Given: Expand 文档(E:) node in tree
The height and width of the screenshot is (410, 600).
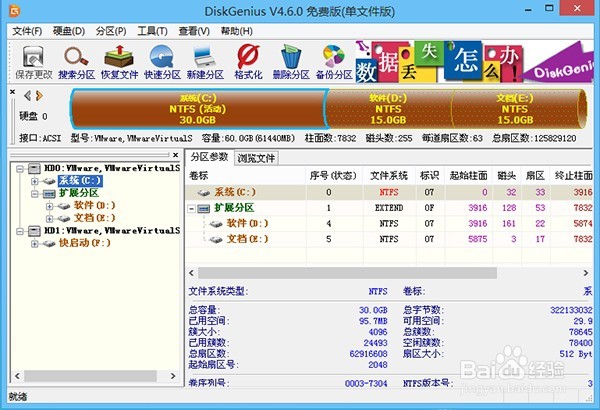Looking at the screenshot, I should (49, 219).
